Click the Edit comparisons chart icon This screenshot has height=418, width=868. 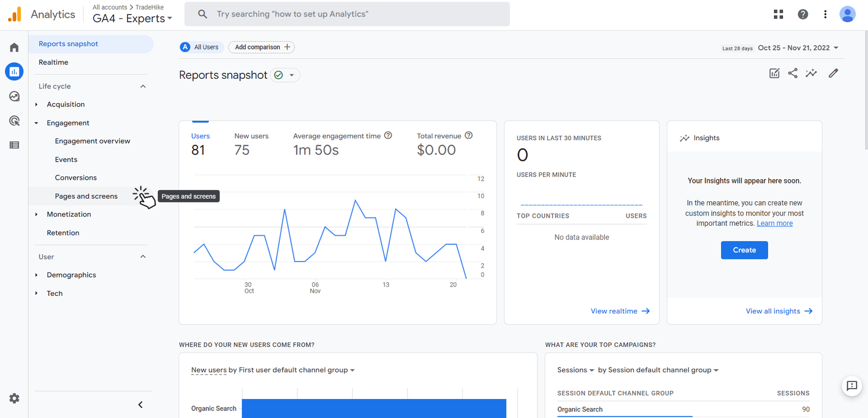point(774,73)
